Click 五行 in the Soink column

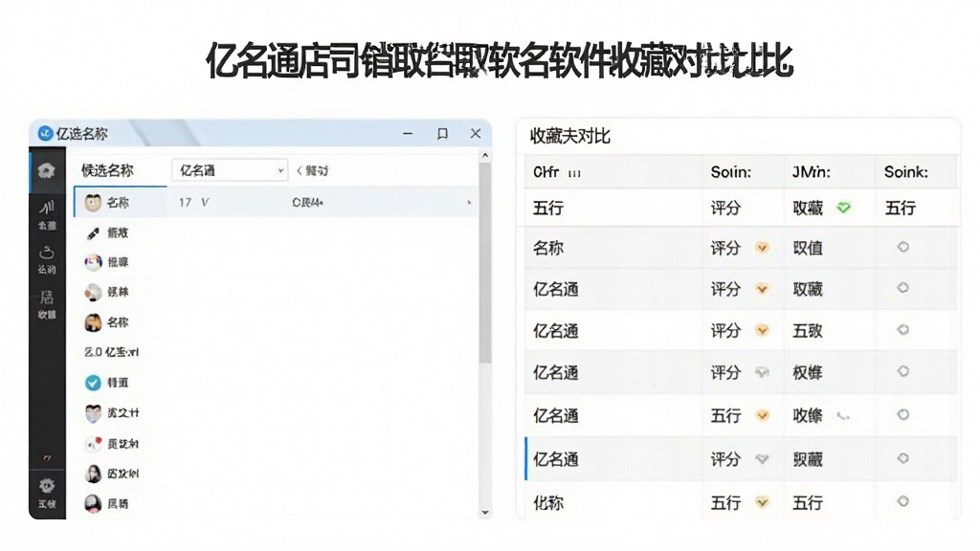(x=900, y=208)
